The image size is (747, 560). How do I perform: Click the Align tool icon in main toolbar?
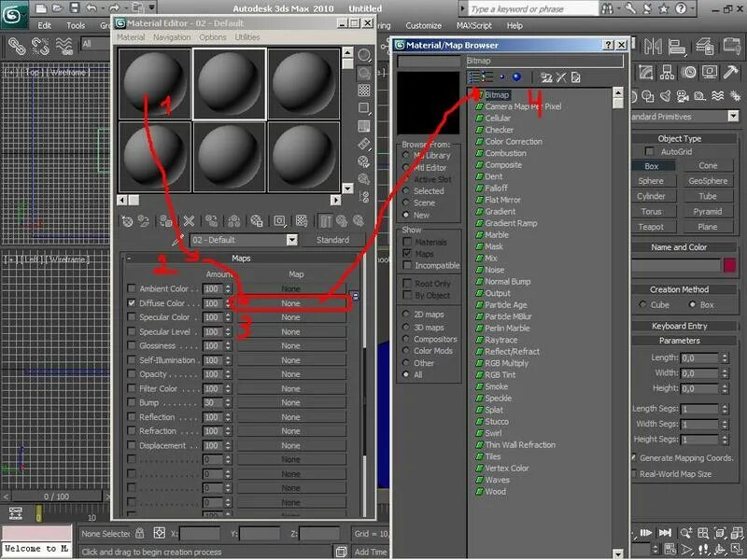pos(676,46)
